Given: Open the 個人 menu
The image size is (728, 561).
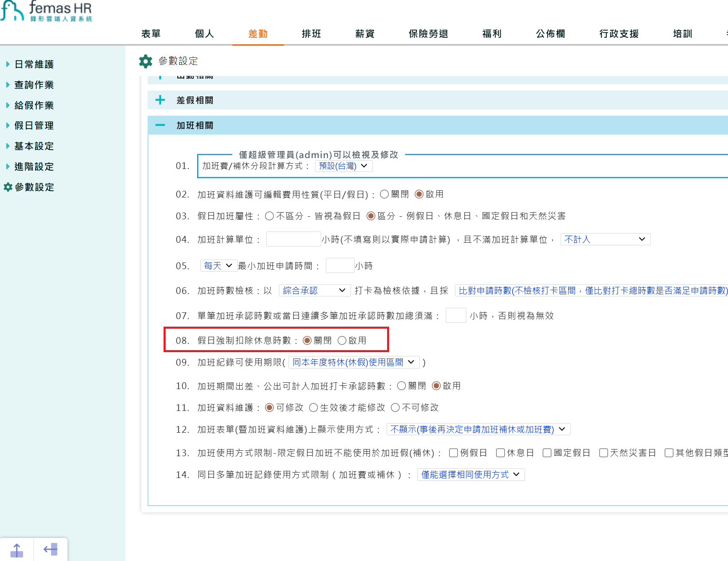Looking at the screenshot, I should click(205, 34).
